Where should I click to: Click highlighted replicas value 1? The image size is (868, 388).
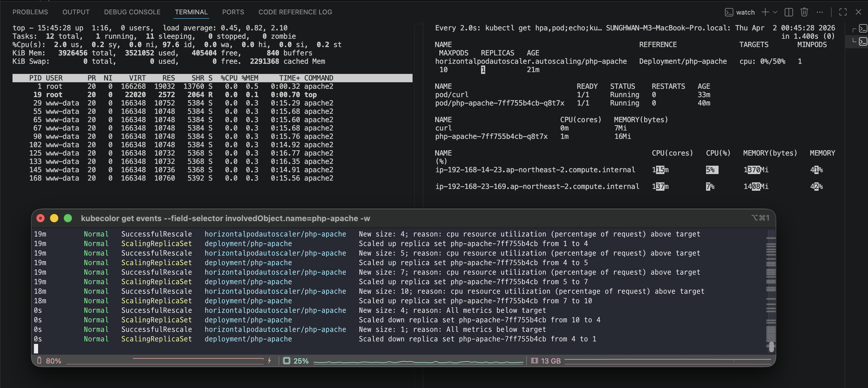click(x=483, y=70)
